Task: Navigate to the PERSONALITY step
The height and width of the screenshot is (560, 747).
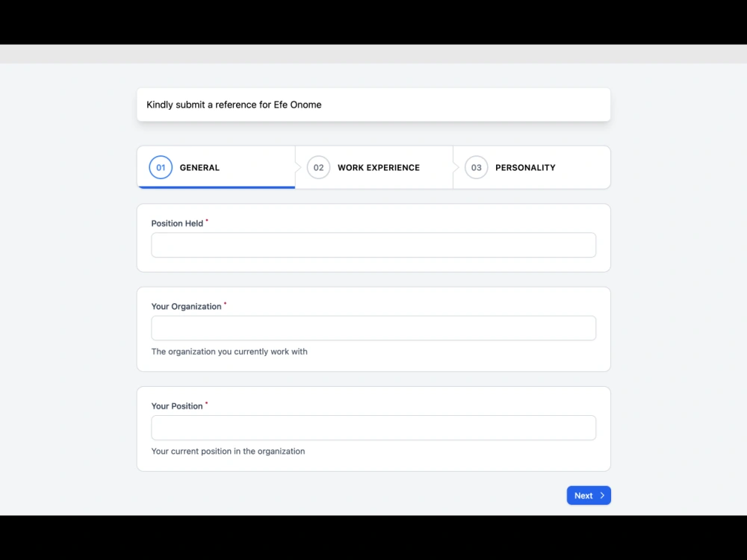Action: [525, 167]
